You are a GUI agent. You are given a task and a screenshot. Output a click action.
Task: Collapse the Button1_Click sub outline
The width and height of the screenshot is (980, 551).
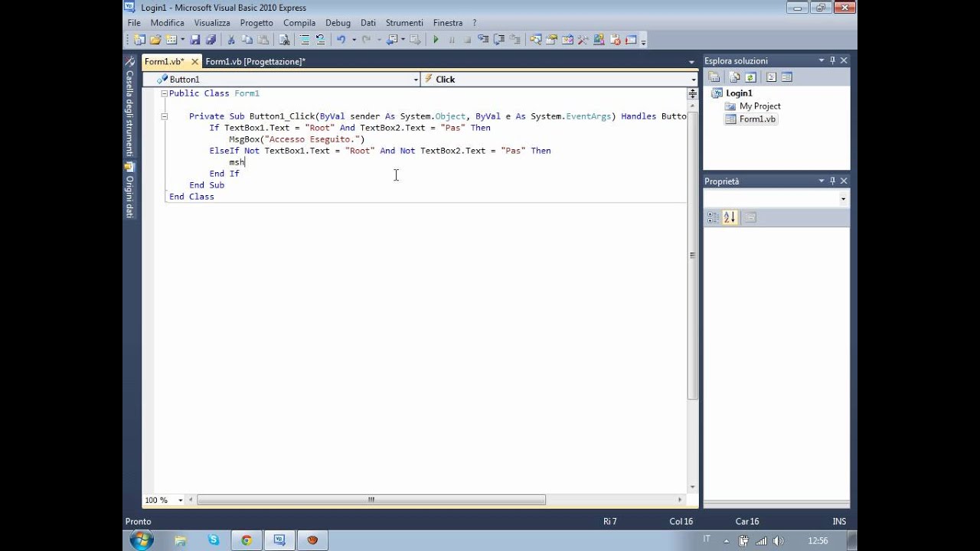[x=164, y=116]
